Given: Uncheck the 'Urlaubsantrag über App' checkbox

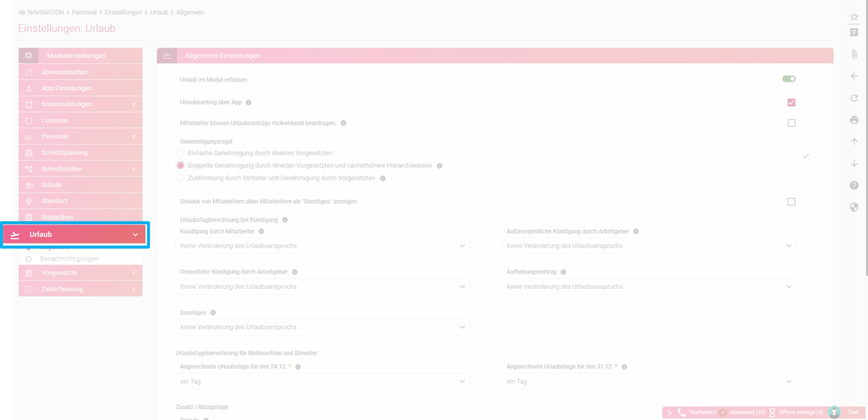Looking at the screenshot, I should [x=791, y=103].
